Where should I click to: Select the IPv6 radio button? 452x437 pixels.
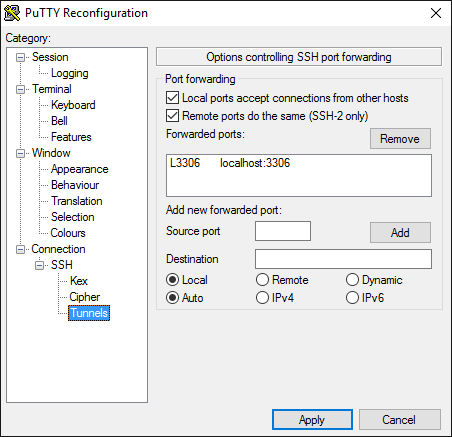click(x=352, y=298)
